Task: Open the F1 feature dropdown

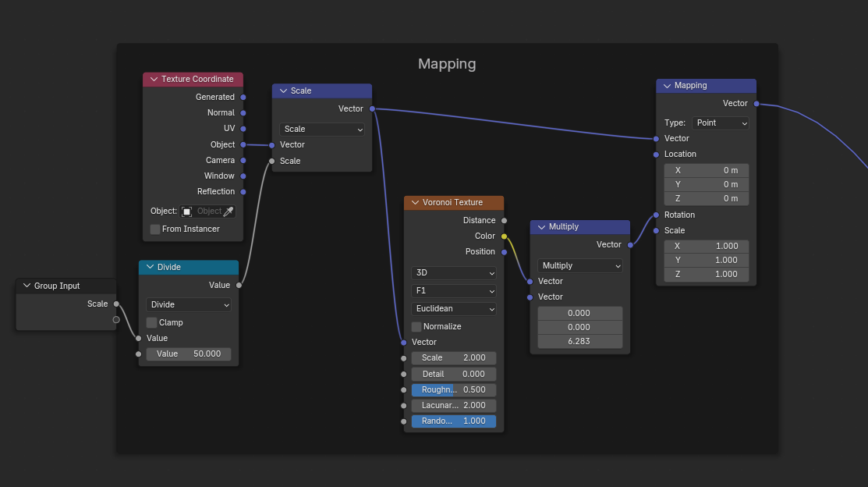Action: [453, 291]
